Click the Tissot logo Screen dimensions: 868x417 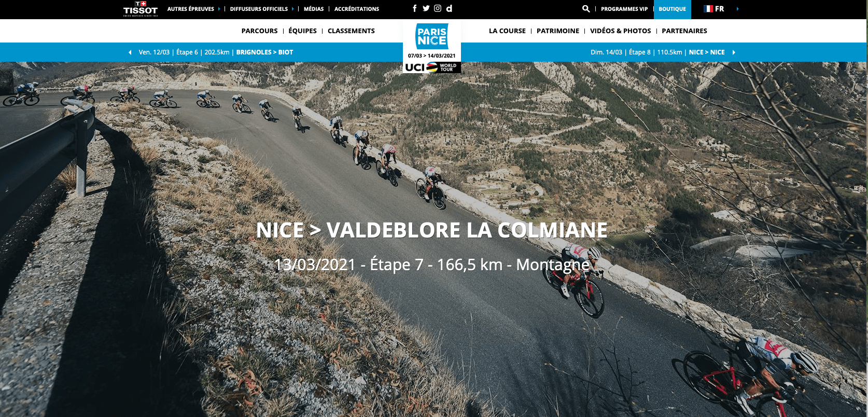[141, 9]
